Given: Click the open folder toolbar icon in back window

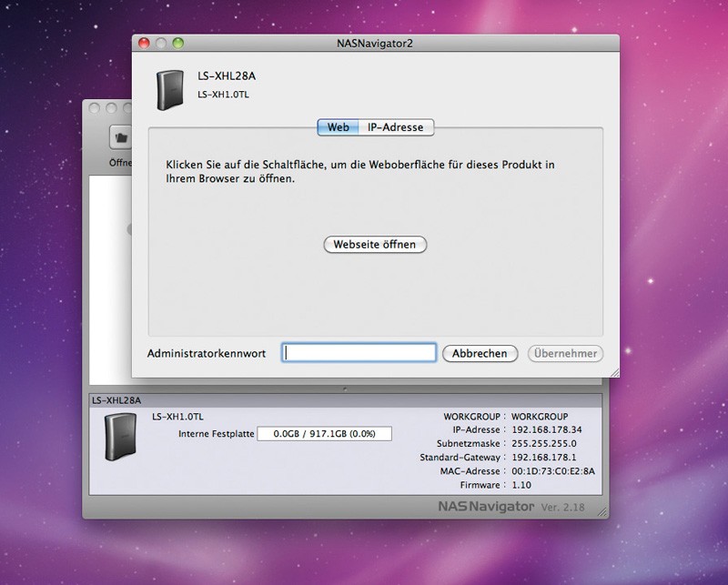Looking at the screenshot, I should click(x=121, y=137).
